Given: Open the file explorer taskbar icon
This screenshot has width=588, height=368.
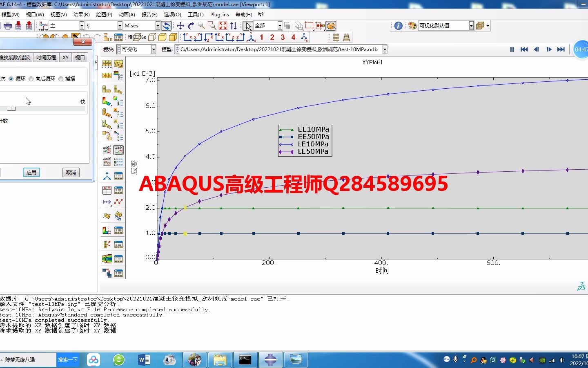Looking at the screenshot, I should 220,360.
